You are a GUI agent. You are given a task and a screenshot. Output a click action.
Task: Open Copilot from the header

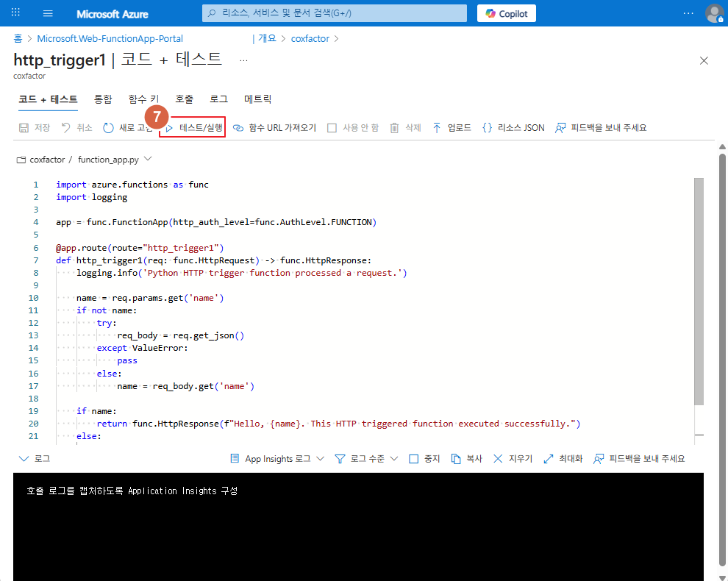pyautogui.click(x=507, y=13)
